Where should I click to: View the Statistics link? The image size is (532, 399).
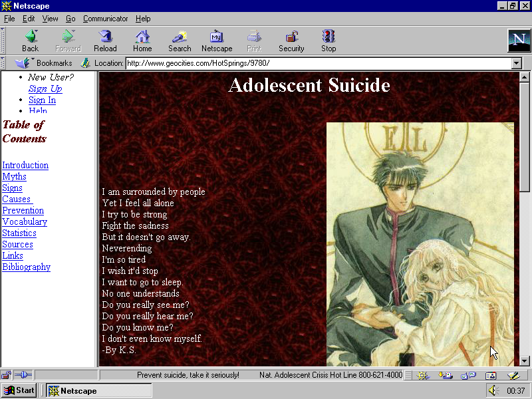(19, 233)
